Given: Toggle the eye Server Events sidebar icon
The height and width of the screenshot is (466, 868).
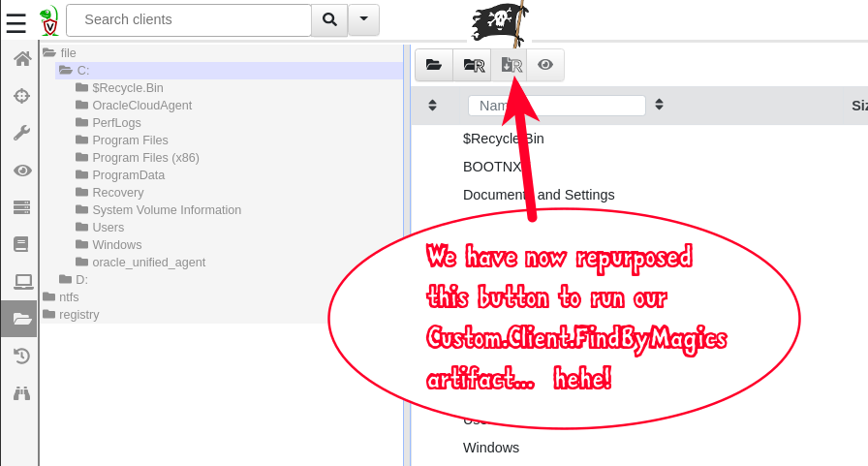Looking at the screenshot, I should pos(21,171).
